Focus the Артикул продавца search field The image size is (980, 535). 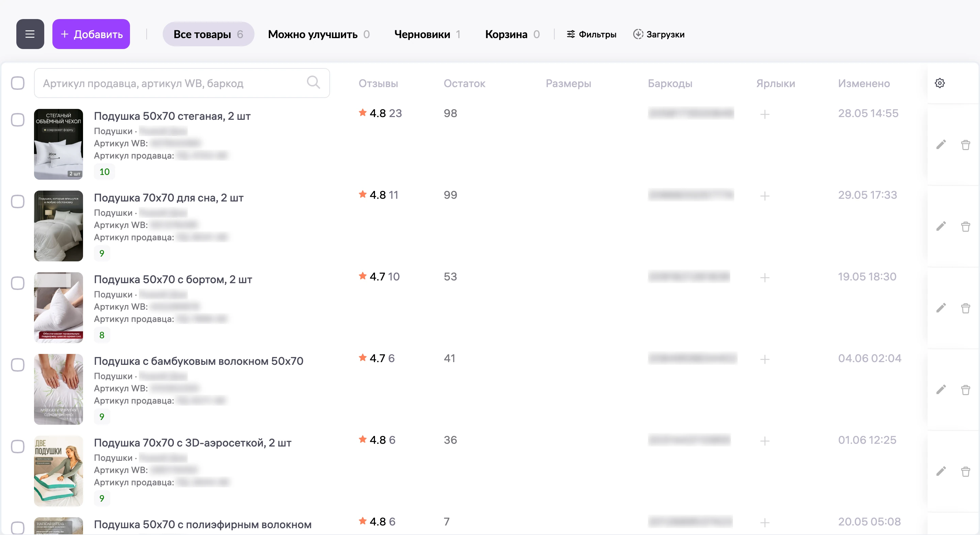(x=182, y=83)
